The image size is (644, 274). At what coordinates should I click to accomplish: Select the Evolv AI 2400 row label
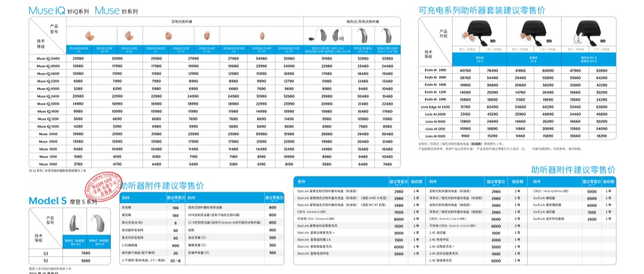coord(431,70)
